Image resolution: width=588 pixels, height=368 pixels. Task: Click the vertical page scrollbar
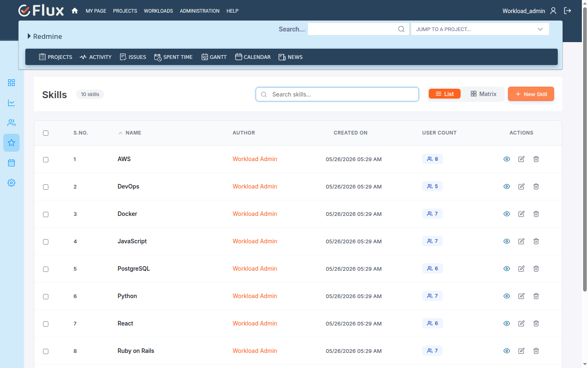[585, 149]
